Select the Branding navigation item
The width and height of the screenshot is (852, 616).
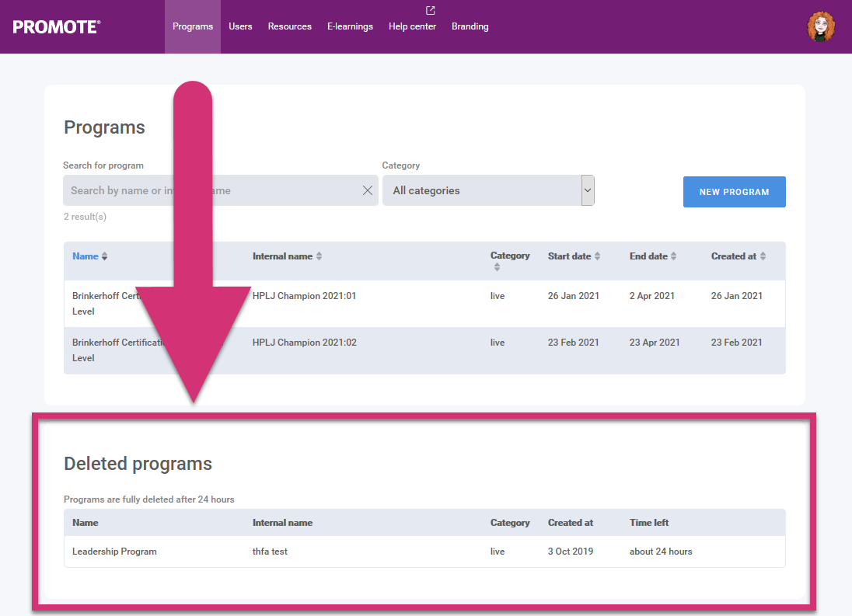click(470, 26)
